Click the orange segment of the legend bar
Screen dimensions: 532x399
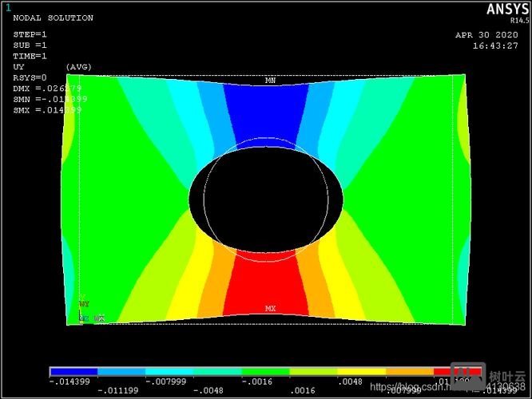click(x=410, y=372)
